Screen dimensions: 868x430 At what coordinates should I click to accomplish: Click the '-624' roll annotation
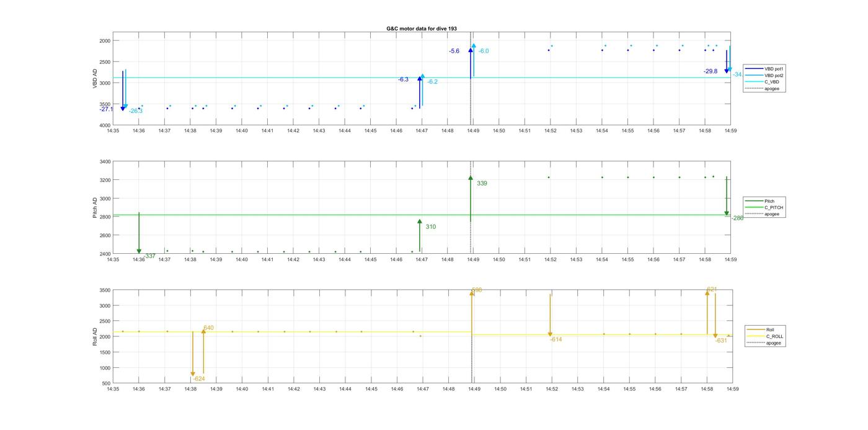199,379
